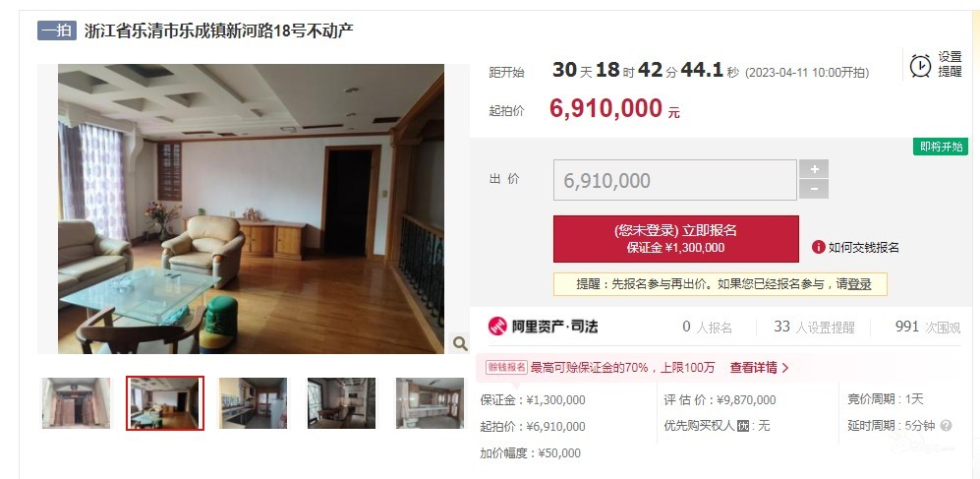Select the building entrance thumbnail
Viewport: 980px width, 479px height.
click(77, 403)
